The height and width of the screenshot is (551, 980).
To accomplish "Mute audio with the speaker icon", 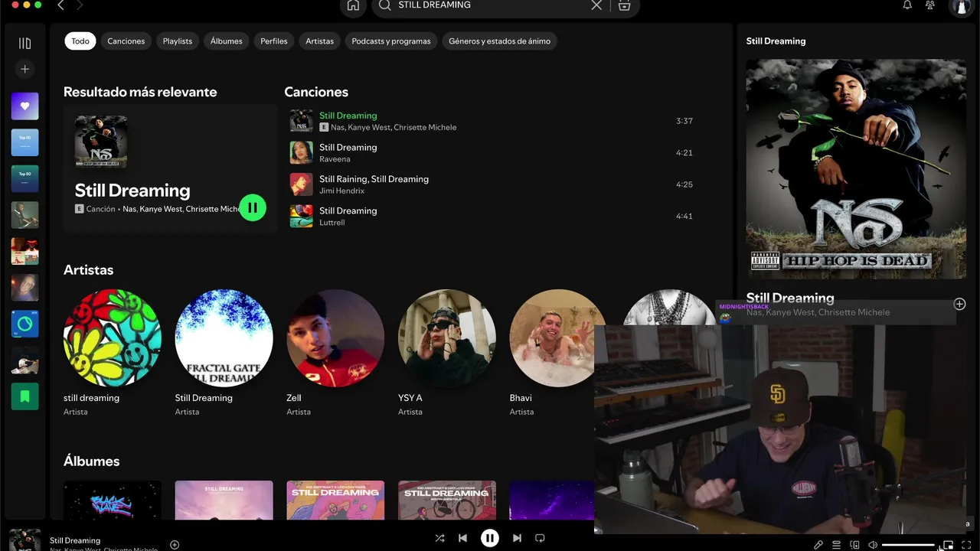I will [x=873, y=545].
